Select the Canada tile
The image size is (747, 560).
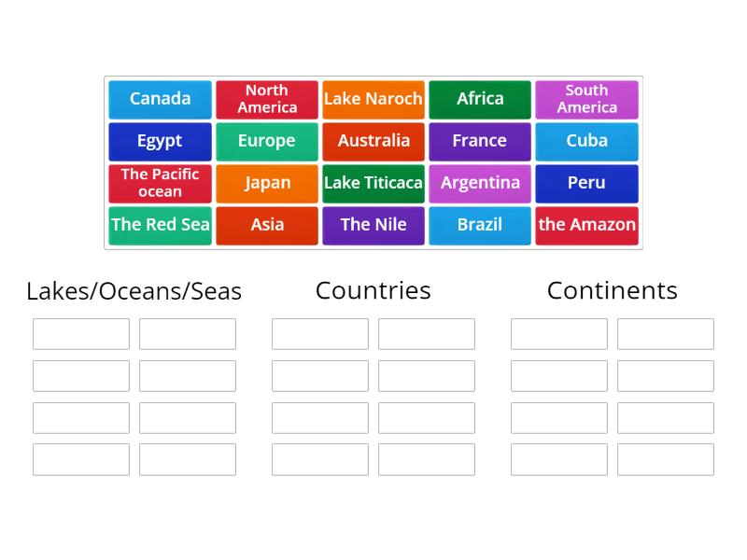[160, 99]
